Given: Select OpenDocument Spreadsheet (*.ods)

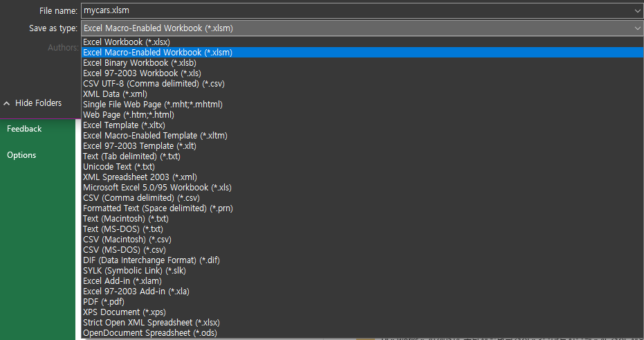Looking at the screenshot, I should coord(362,332).
